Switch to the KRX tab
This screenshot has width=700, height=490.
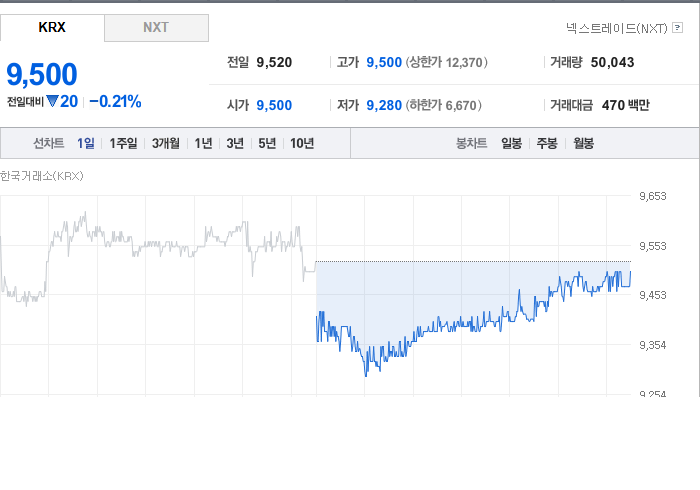(x=52, y=27)
